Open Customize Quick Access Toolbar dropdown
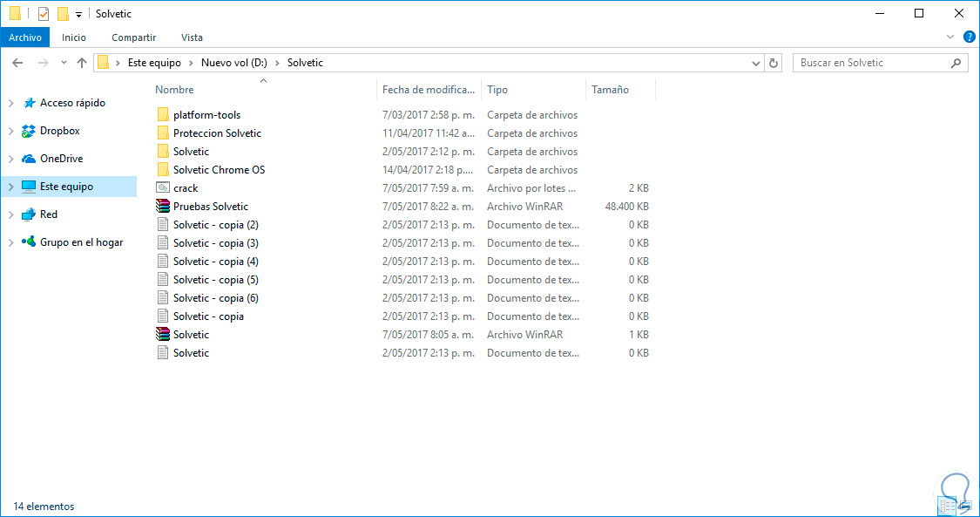980x517 pixels. tap(78, 14)
